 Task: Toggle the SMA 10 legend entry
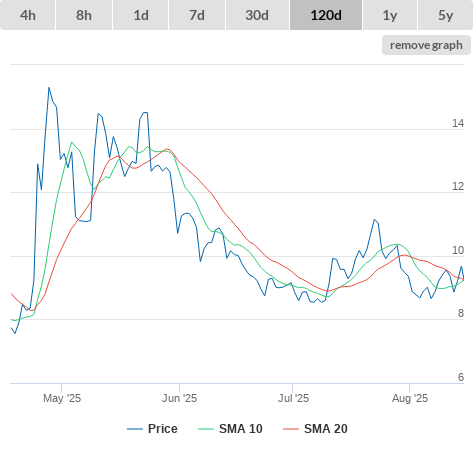(x=230, y=429)
